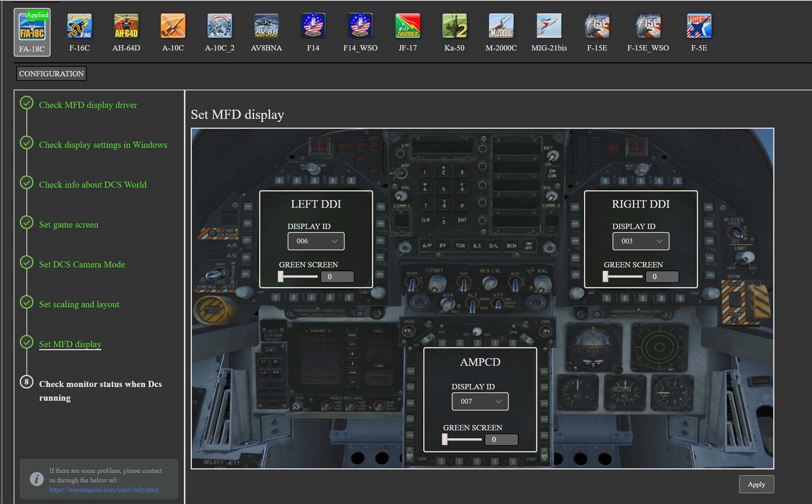Open the RIGHT DDI display ID dropdown
Viewport: 812px width, 504px height.
click(641, 241)
